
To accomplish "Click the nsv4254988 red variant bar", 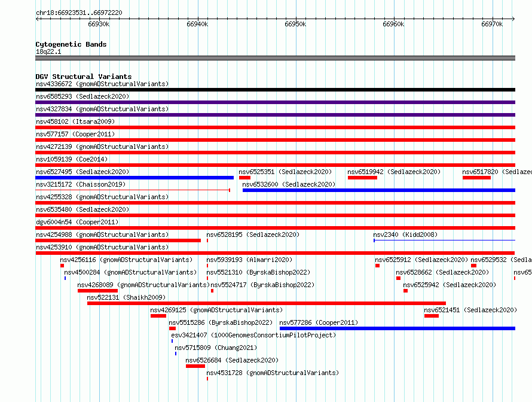I will tap(118, 240).
